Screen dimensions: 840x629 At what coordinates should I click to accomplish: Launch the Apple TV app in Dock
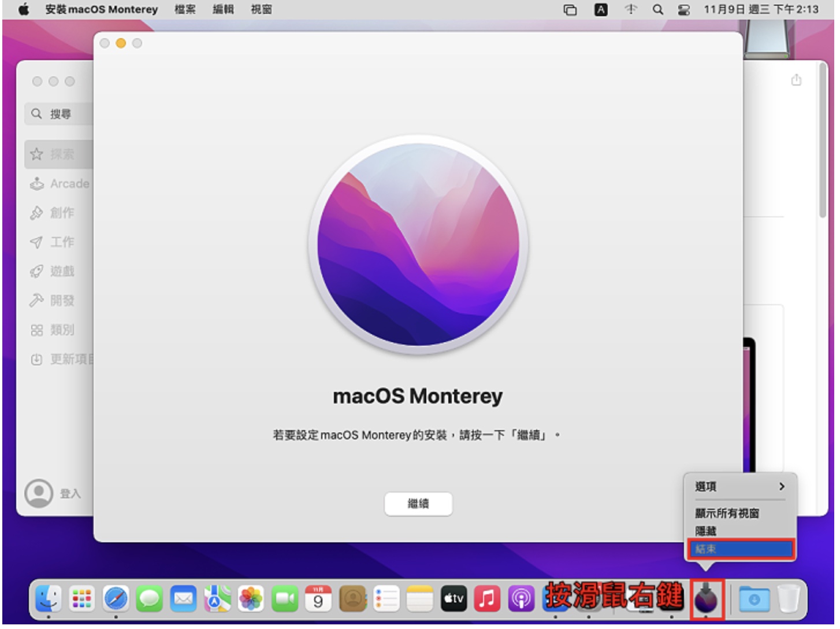(x=454, y=599)
